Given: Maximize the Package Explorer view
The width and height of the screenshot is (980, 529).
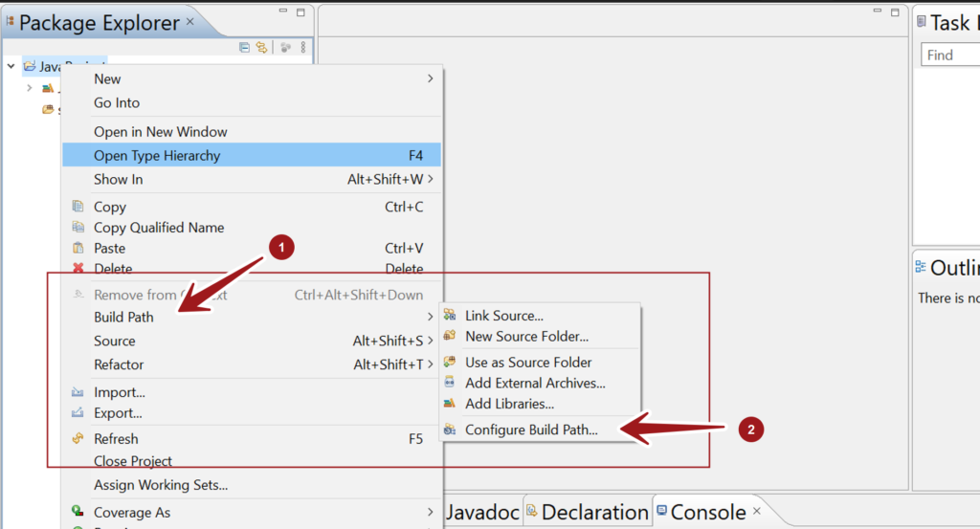Looking at the screenshot, I should click(301, 13).
